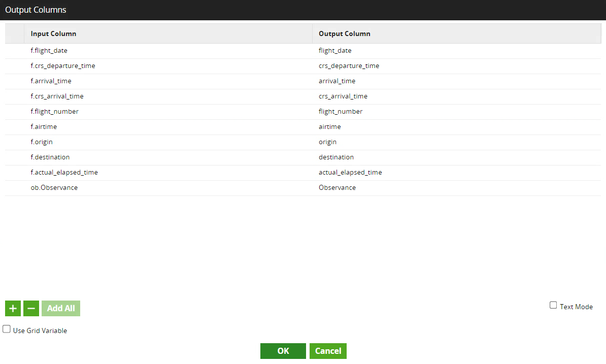Confirm with the OK button
Image resolution: width=606 pixels, height=364 pixels.
(283, 351)
